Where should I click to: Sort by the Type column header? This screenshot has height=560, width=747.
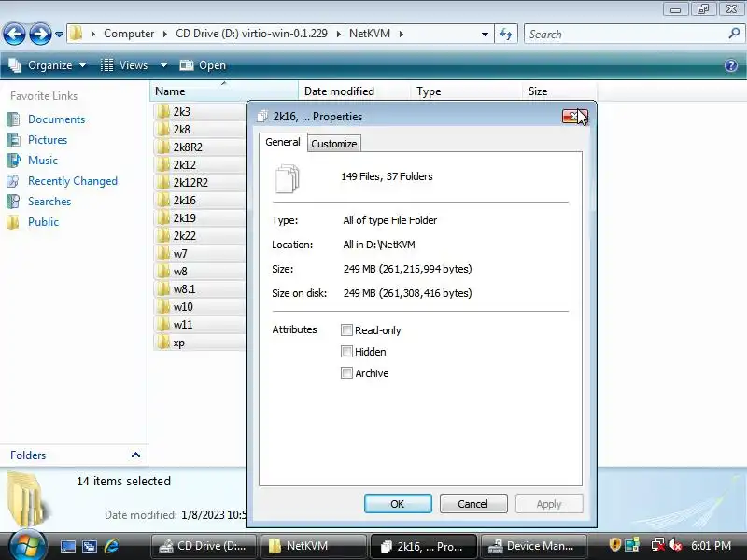[x=466, y=91]
